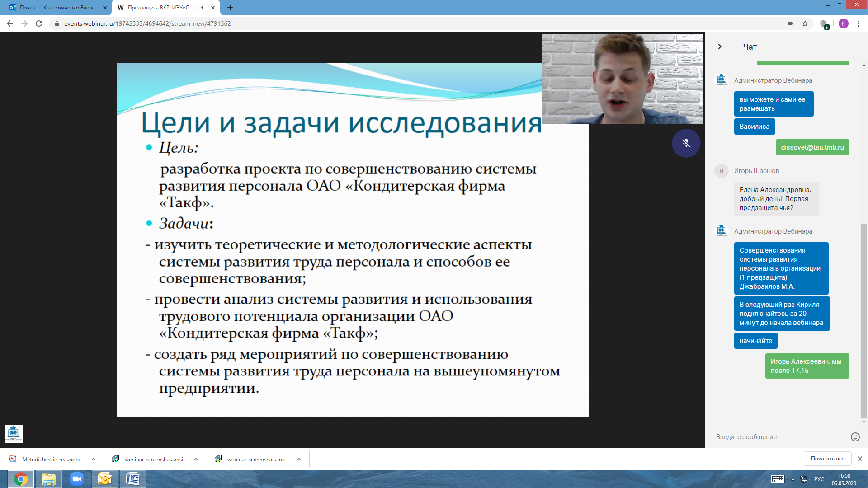
Task: Switch to the 'Почта — Колесниченко Елена' tab
Action: [x=56, y=8]
